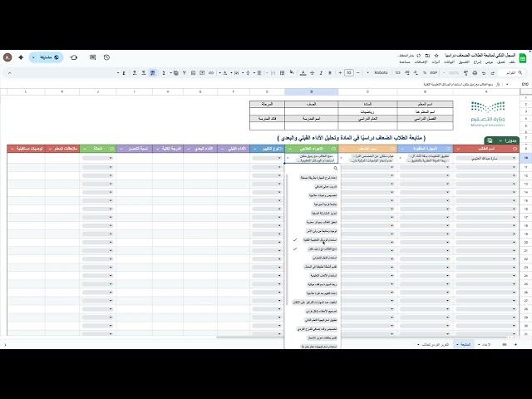
Task: Open the all sheets list icon
Action: click(505, 344)
